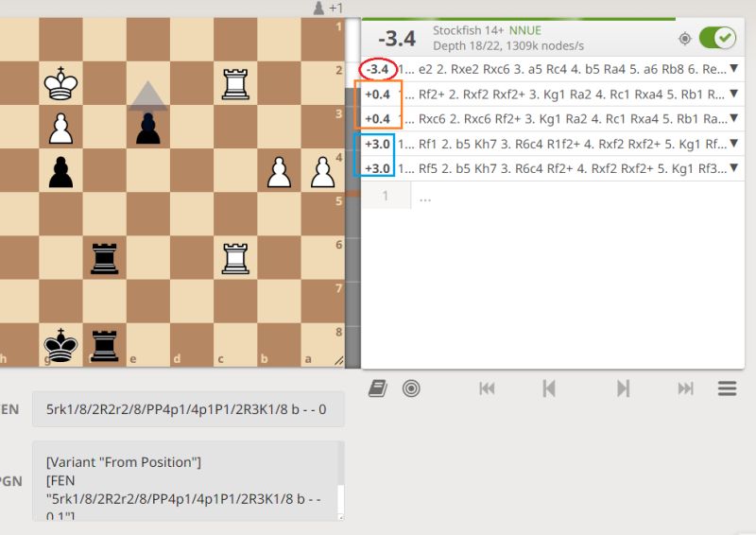Click inside the PGN text area

coord(185,481)
